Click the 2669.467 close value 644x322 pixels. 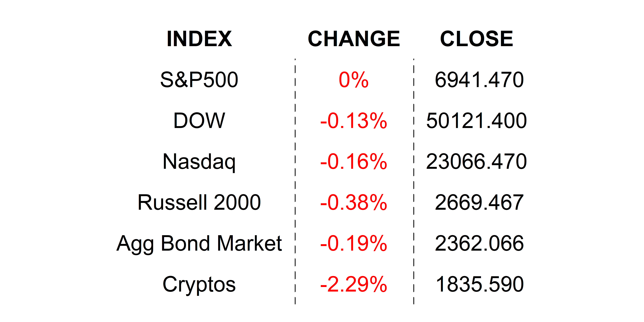(479, 202)
